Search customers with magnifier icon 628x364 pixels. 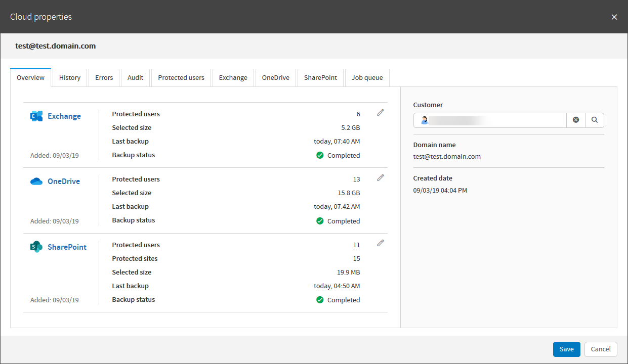pos(595,120)
